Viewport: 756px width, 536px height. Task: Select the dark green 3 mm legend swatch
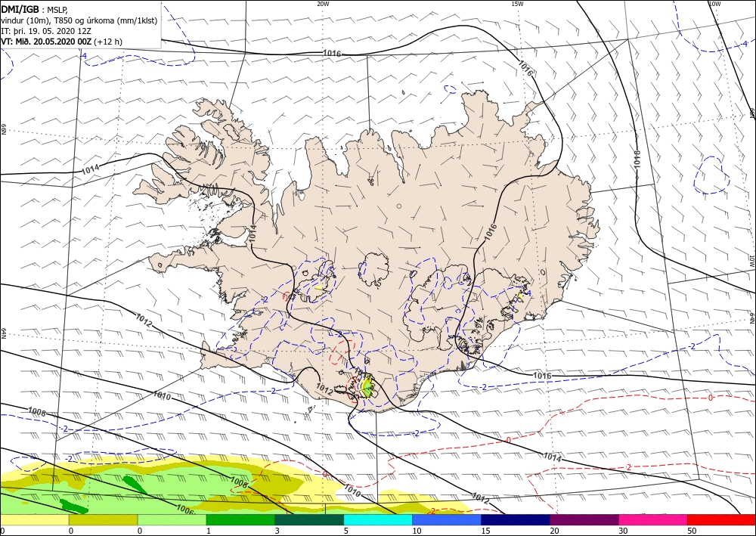pyautogui.click(x=309, y=519)
